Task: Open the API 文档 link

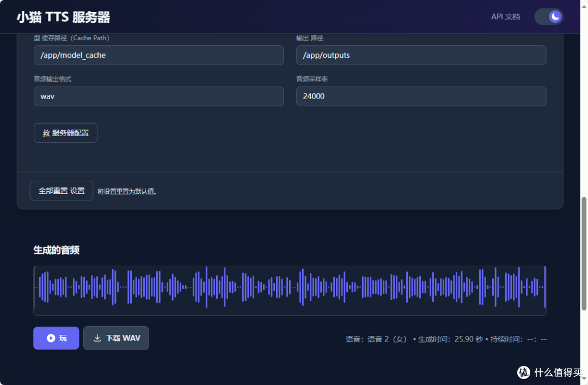Action: coord(505,16)
